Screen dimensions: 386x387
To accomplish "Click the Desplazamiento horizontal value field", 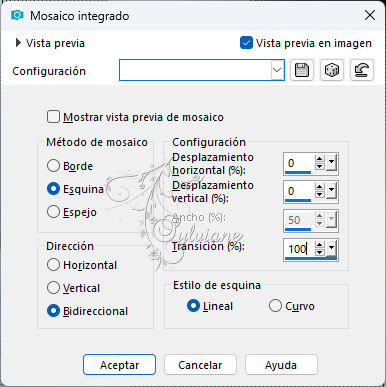I will 299,163.
